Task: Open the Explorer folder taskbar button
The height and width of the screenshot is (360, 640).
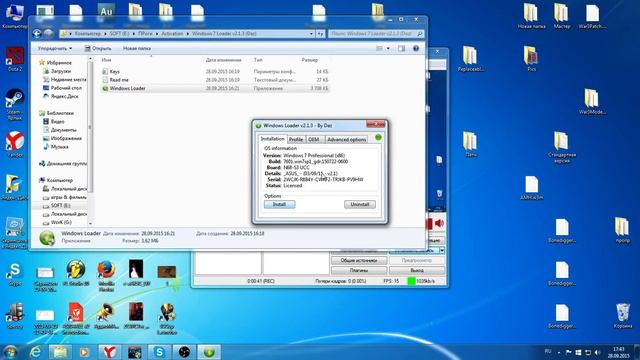Action: coord(60,352)
